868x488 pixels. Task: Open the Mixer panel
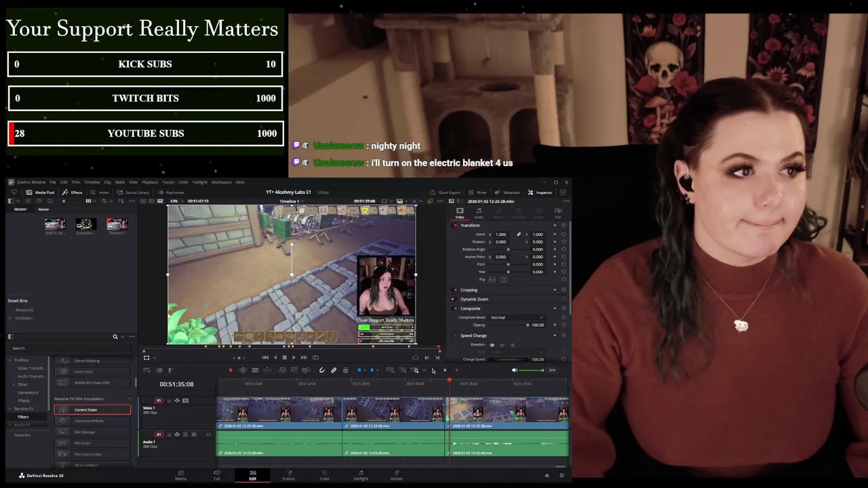click(x=477, y=192)
